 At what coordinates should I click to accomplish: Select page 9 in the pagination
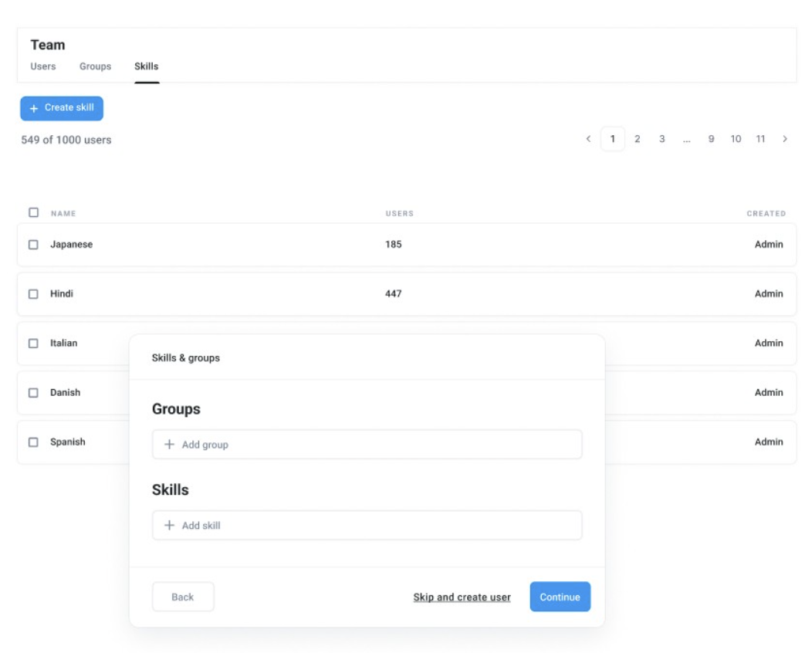pos(711,138)
